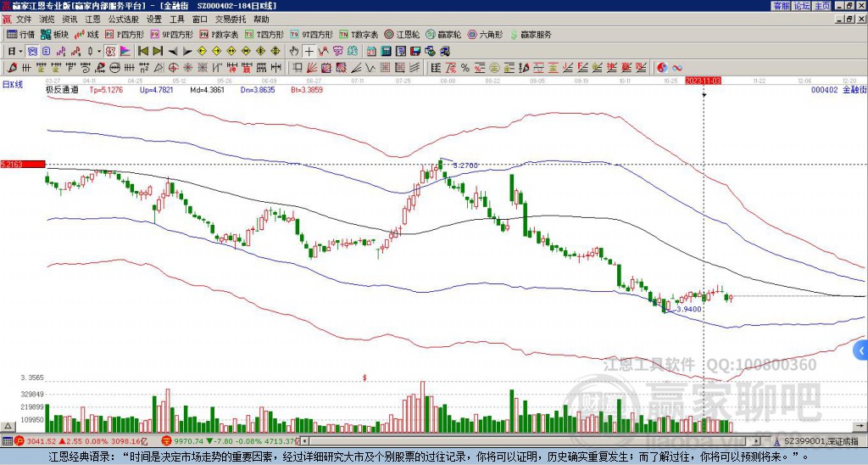This screenshot has height=465, width=868.
Task: Click the 主页 homepage link
Action: pos(821,6)
